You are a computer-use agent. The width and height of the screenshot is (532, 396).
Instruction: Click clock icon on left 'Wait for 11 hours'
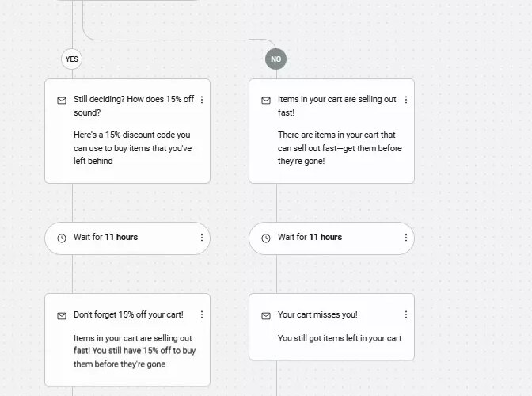click(62, 238)
